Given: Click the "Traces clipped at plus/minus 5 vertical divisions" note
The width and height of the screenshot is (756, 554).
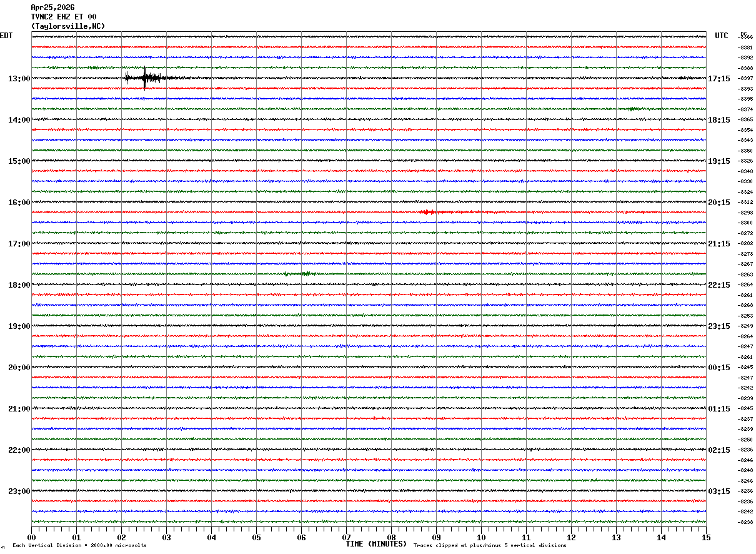Looking at the screenshot, I should click(x=490, y=546).
